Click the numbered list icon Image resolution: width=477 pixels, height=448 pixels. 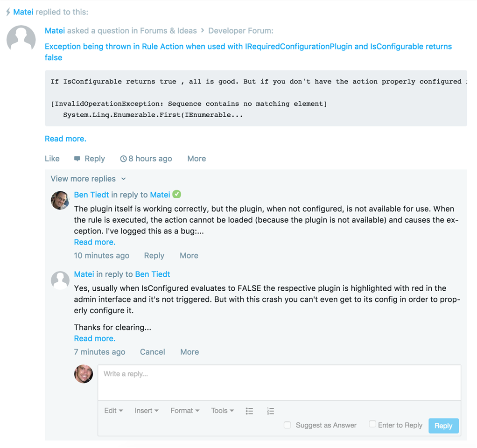pyautogui.click(x=270, y=411)
